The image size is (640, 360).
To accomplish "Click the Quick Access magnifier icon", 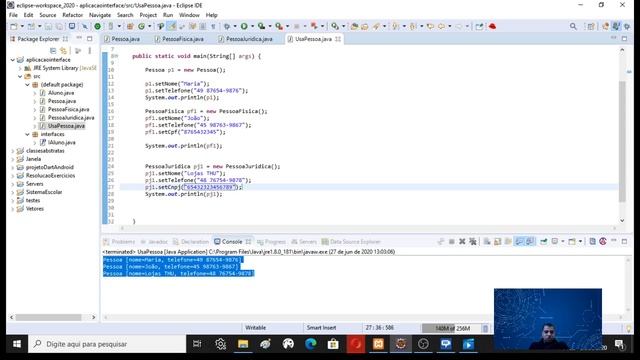I will 573,27.
